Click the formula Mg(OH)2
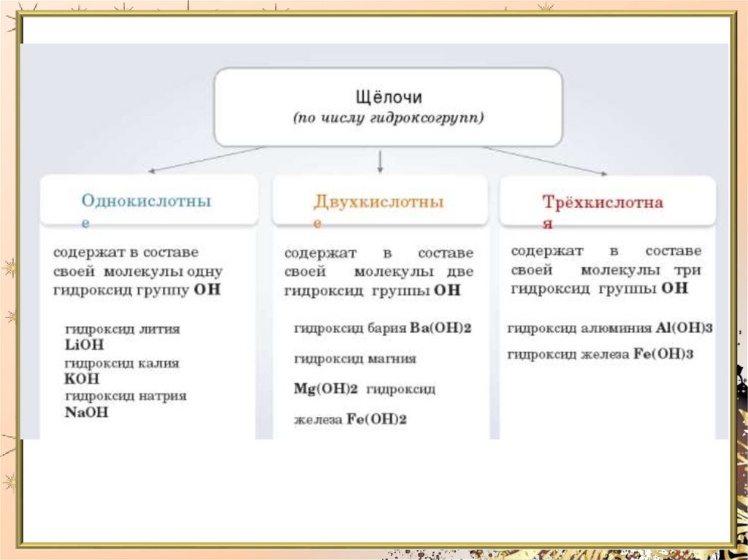This screenshot has height=560, width=748. pos(326,388)
